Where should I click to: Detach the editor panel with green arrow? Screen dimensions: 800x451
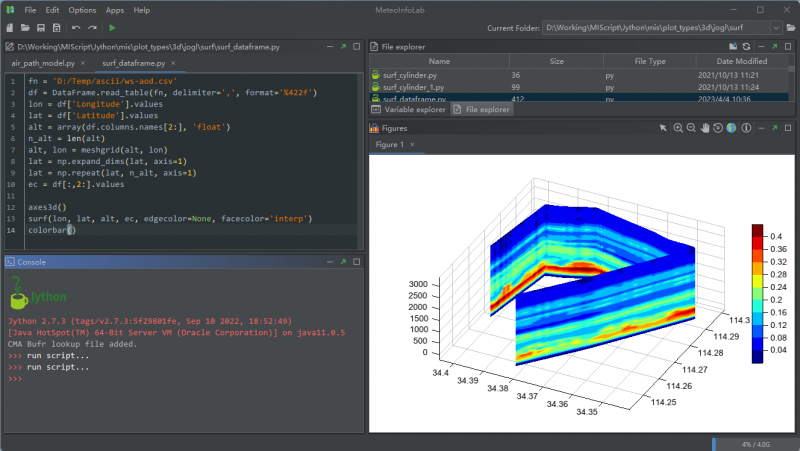pos(343,46)
